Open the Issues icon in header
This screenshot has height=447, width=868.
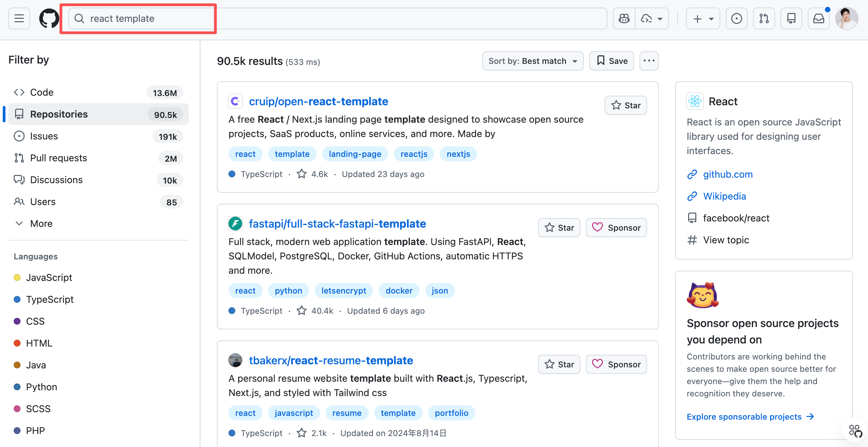point(736,18)
